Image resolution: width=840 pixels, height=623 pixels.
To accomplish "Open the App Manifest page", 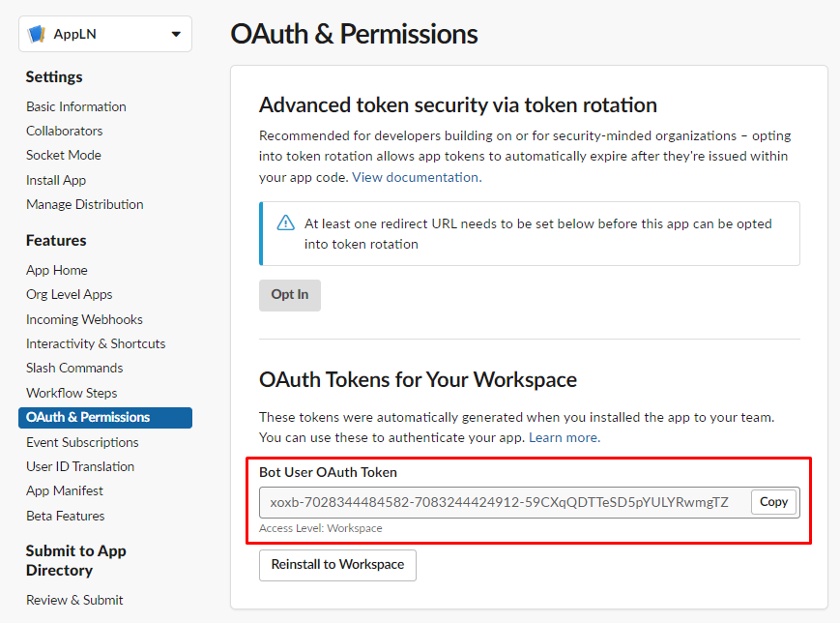I will 66,490.
